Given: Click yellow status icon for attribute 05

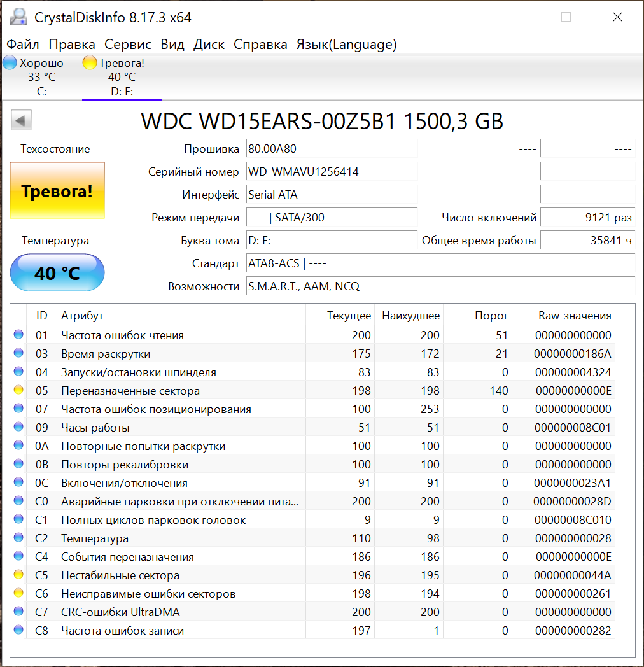Looking at the screenshot, I should pos(19,390).
